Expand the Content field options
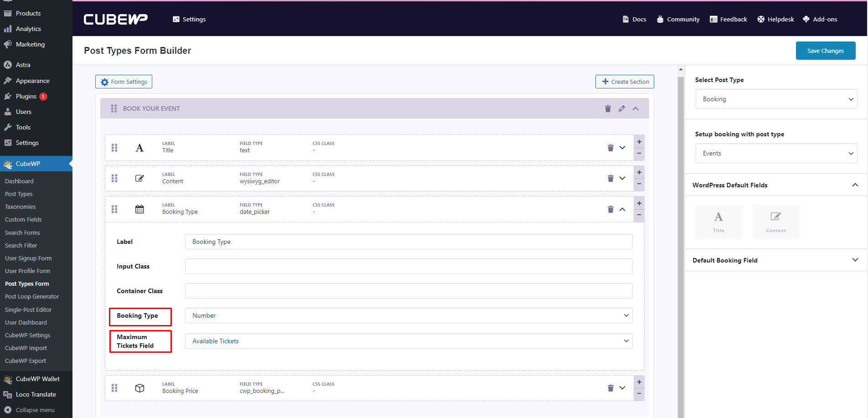This screenshot has height=418, width=868. pyautogui.click(x=622, y=178)
